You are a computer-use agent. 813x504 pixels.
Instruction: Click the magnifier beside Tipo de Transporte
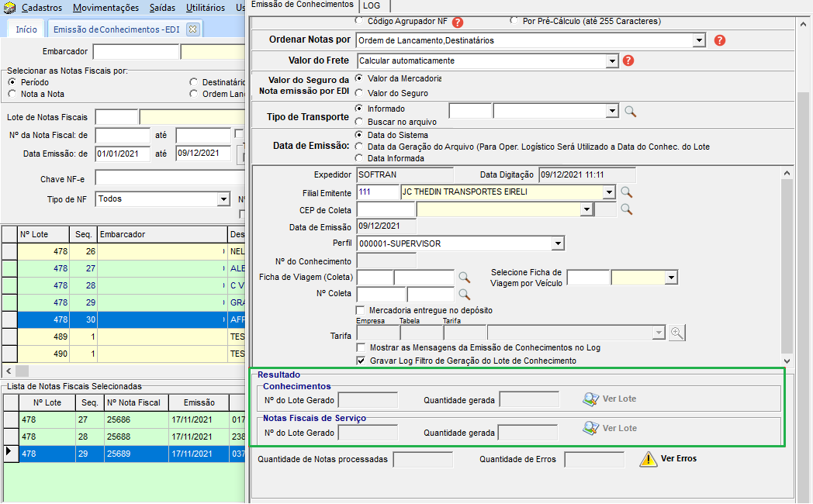pos(630,112)
